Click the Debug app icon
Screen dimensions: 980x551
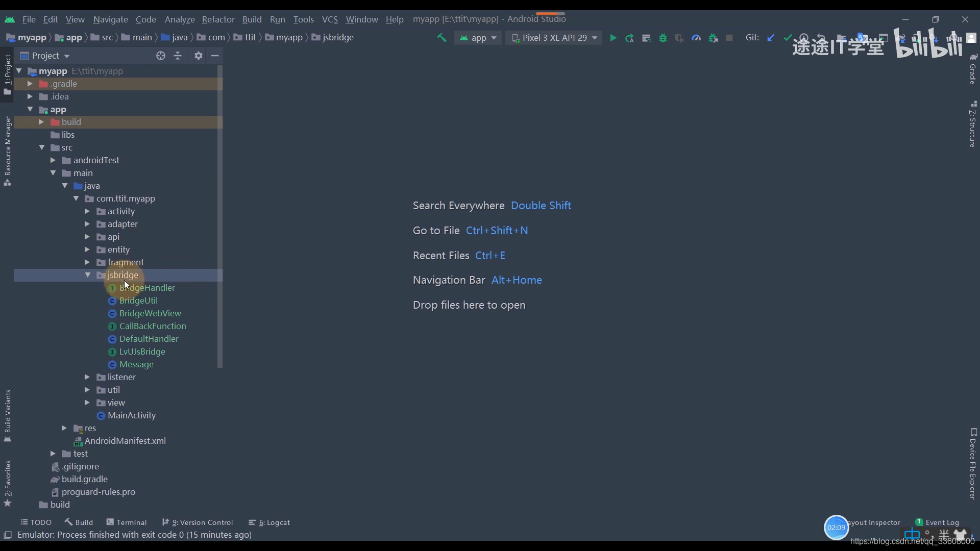[663, 38]
